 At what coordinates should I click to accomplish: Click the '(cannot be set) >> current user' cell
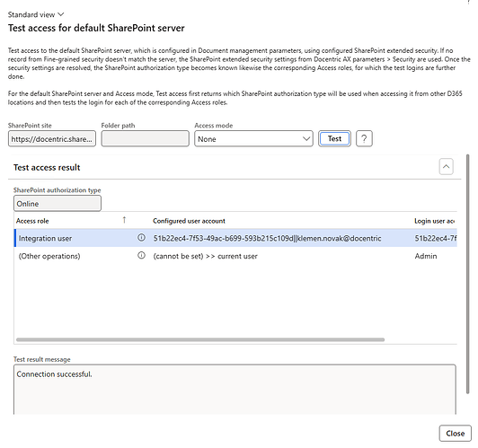tap(205, 256)
